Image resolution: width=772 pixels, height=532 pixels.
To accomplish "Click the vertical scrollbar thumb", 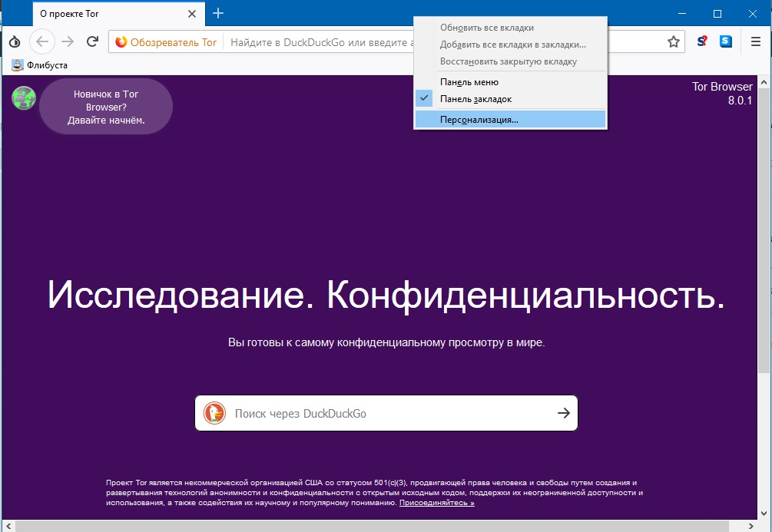I will click(x=764, y=230).
